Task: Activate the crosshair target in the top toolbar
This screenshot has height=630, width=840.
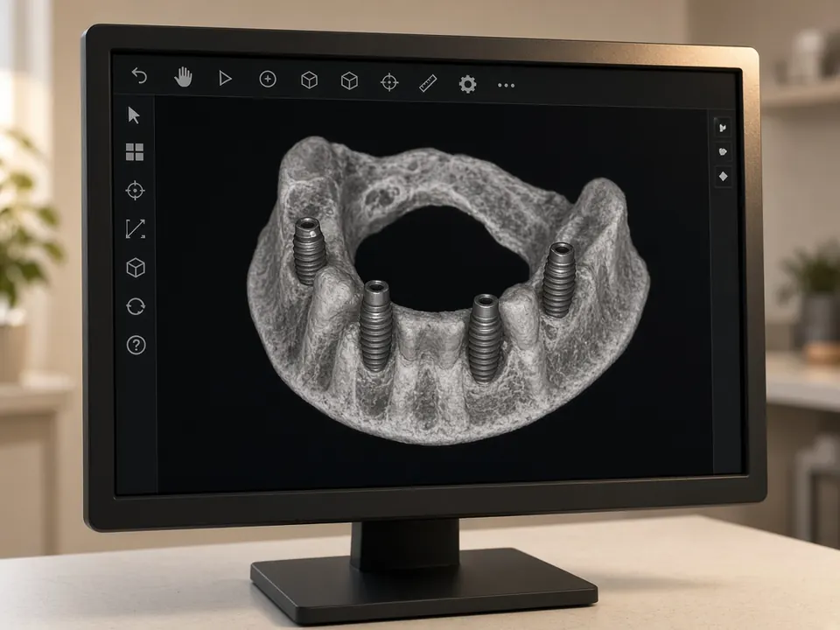Action: [x=389, y=82]
